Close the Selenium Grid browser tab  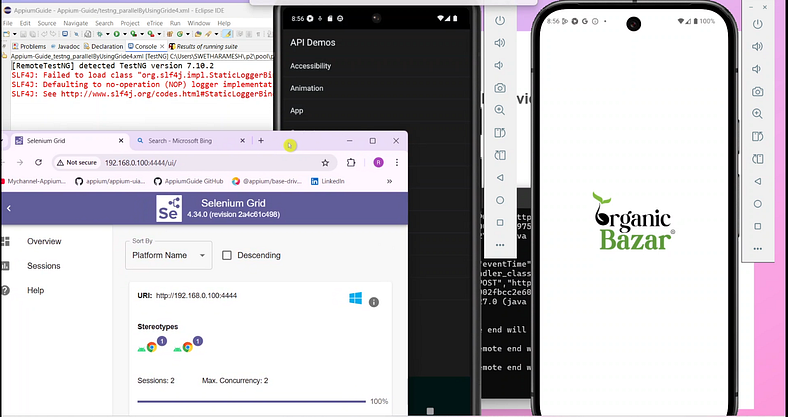(121, 141)
